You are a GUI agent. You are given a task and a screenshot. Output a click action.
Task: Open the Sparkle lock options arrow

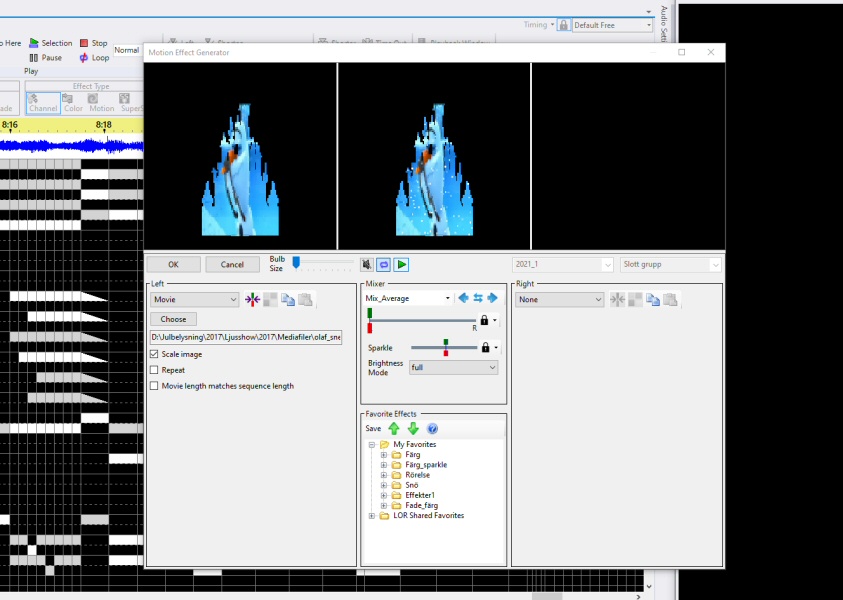496,347
